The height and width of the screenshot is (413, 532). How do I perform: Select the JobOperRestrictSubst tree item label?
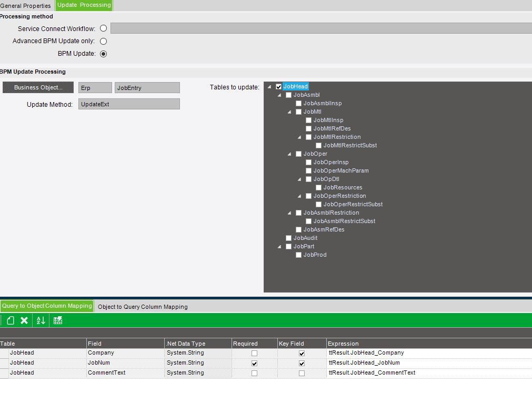(x=353, y=204)
